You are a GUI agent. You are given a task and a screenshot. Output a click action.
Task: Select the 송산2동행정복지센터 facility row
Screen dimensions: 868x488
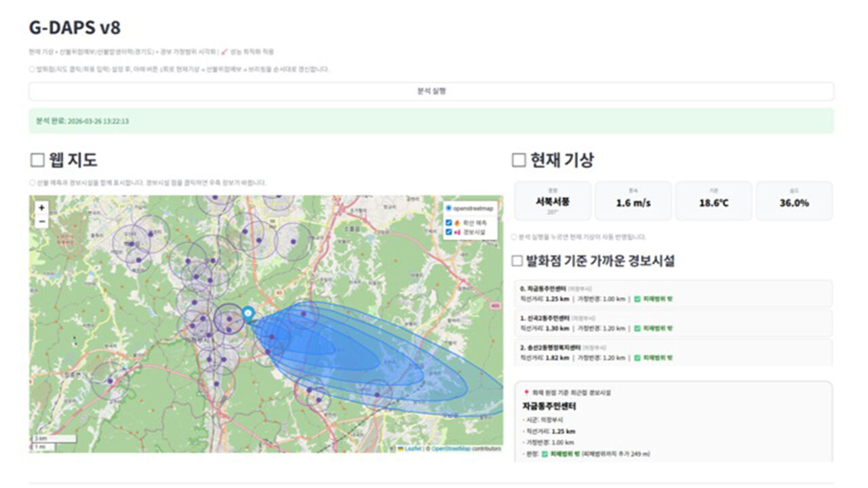click(x=673, y=352)
